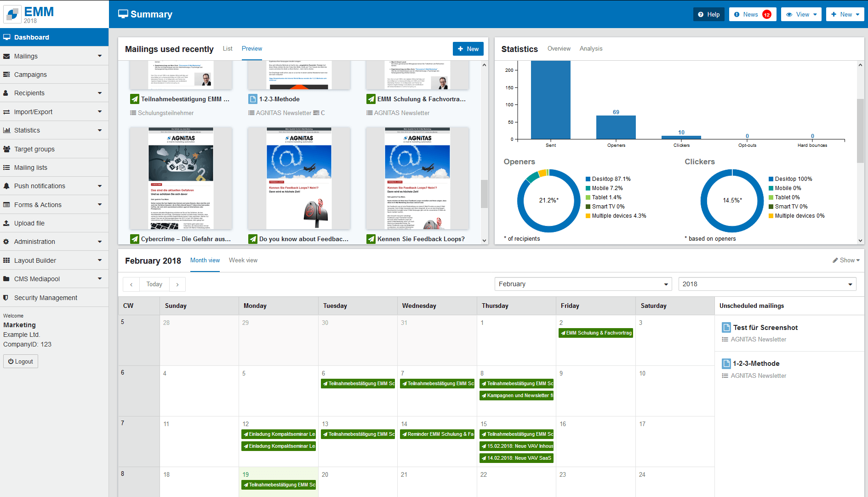Open the Analysis statistics tab
Screen dimensions: 868x497
[x=591, y=49]
